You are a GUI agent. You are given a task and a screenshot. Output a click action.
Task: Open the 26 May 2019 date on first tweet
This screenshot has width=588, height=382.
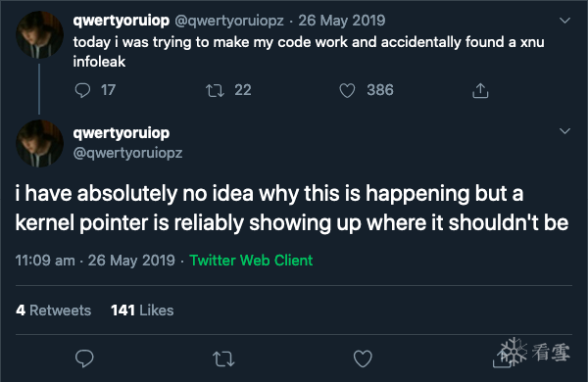point(342,21)
